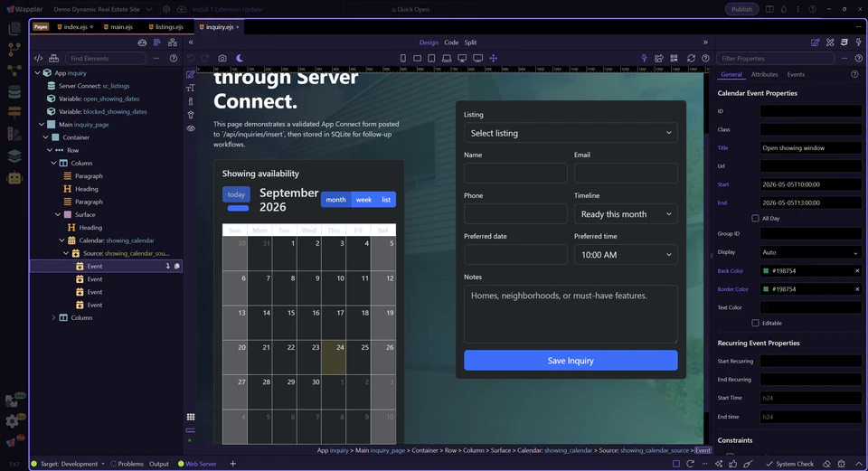This screenshot has height=471, width=868.
Task: Click the four-arrow move icon in toolbar
Action: point(494,58)
